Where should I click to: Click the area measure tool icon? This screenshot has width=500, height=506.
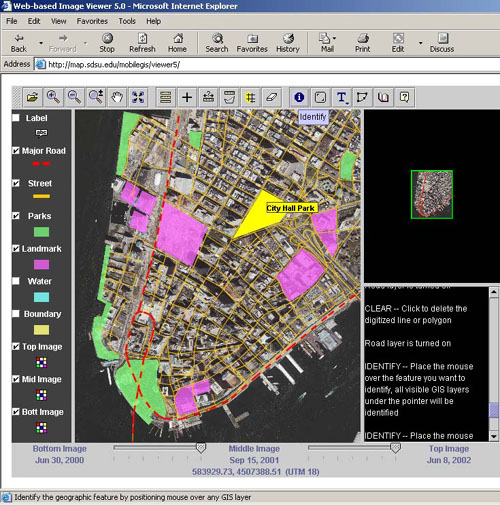click(x=229, y=97)
